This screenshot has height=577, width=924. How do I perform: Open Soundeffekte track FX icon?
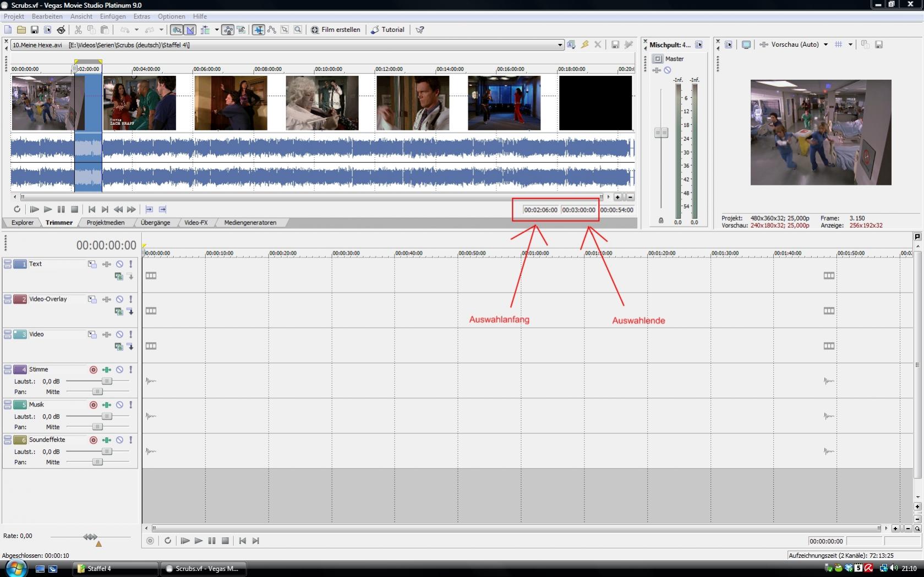tap(106, 440)
